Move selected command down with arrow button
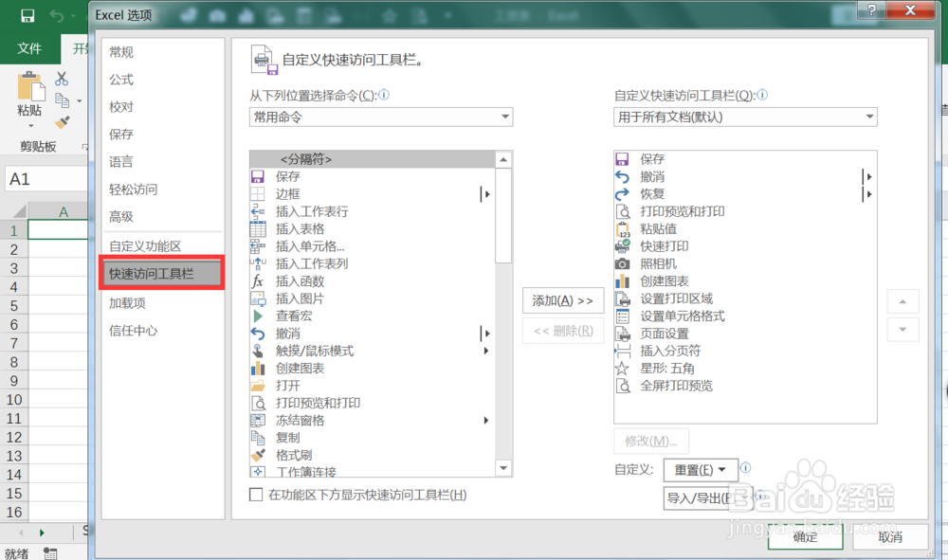The image size is (948, 560). [902, 330]
